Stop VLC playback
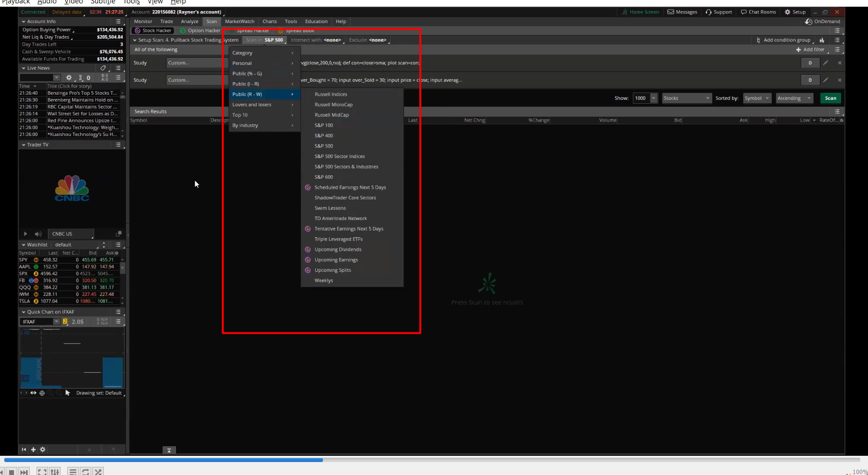This screenshot has height=475, width=868. (12, 472)
